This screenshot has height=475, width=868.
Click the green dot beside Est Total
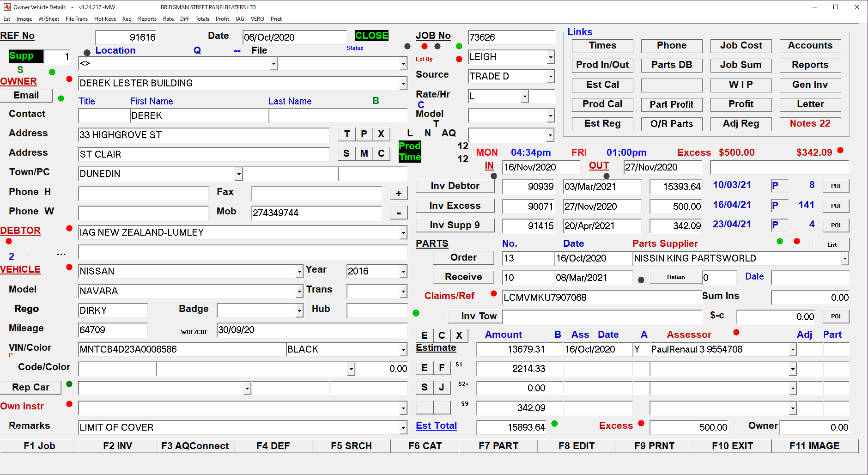coord(555,424)
